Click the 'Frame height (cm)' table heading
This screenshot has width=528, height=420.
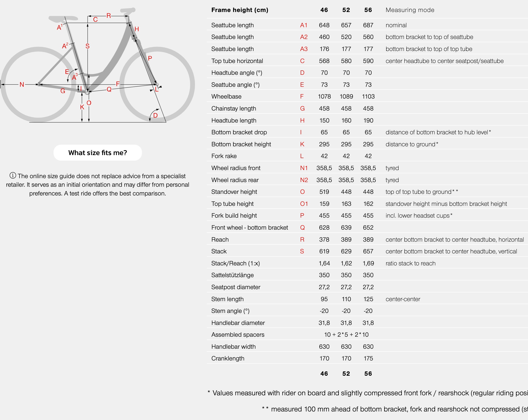[x=240, y=10]
